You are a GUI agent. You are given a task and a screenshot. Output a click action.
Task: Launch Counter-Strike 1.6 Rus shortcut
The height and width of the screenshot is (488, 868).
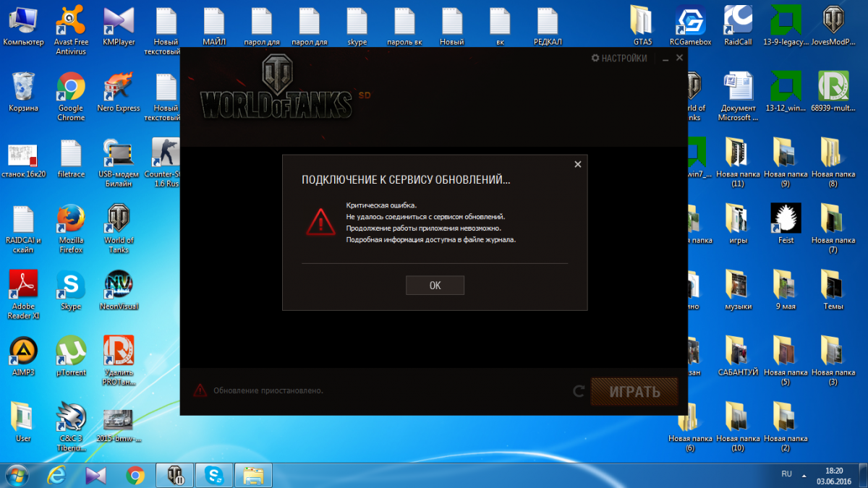point(163,163)
